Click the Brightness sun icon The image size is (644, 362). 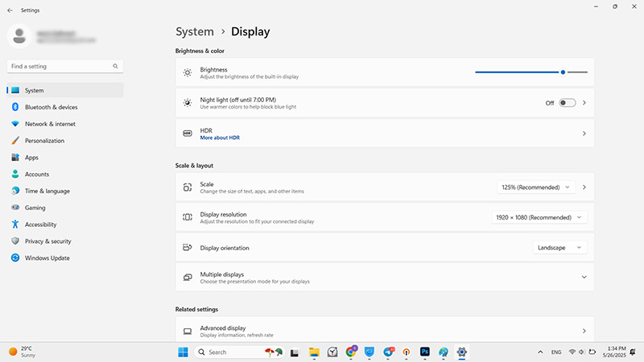[188, 72]
